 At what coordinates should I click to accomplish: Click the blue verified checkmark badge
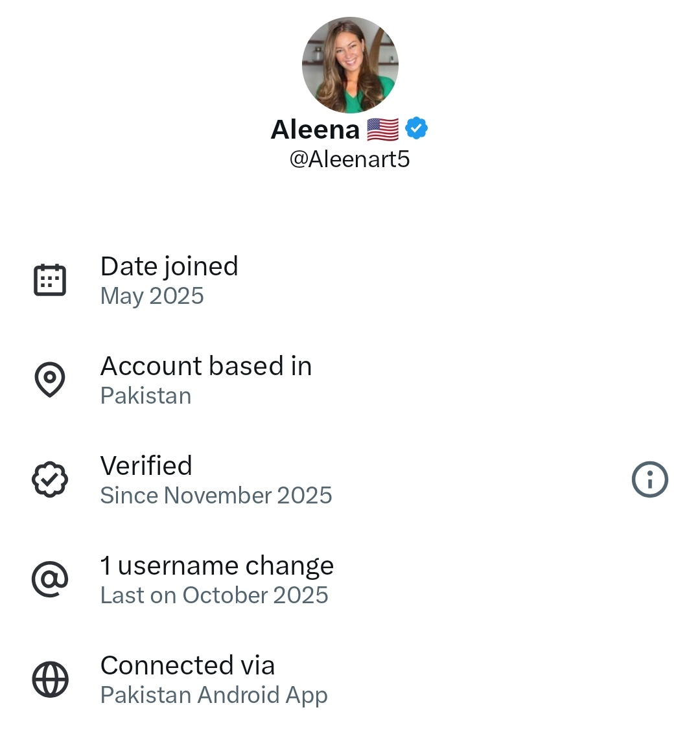click(x=416, y=129)
